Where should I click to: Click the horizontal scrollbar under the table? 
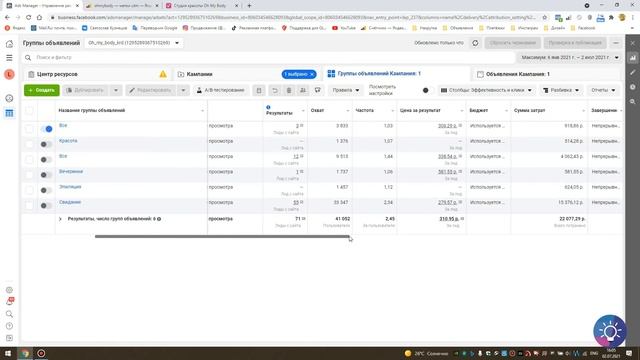[x=222, y=236]
